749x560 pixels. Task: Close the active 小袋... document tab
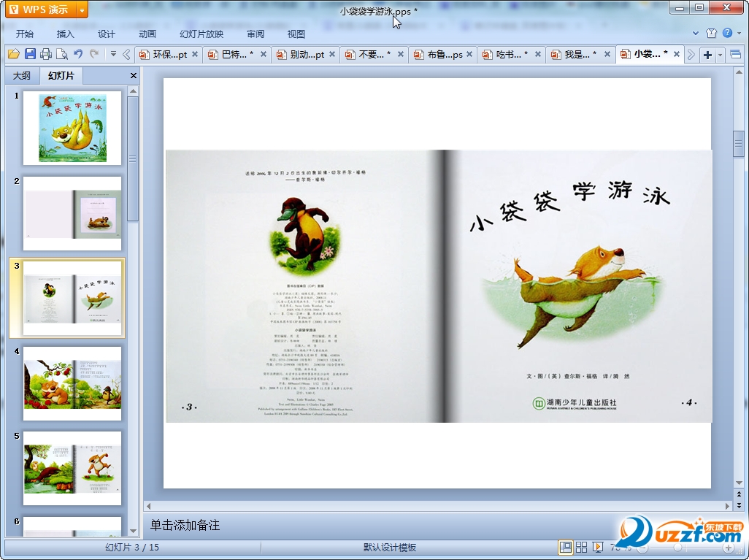(677, 55)
